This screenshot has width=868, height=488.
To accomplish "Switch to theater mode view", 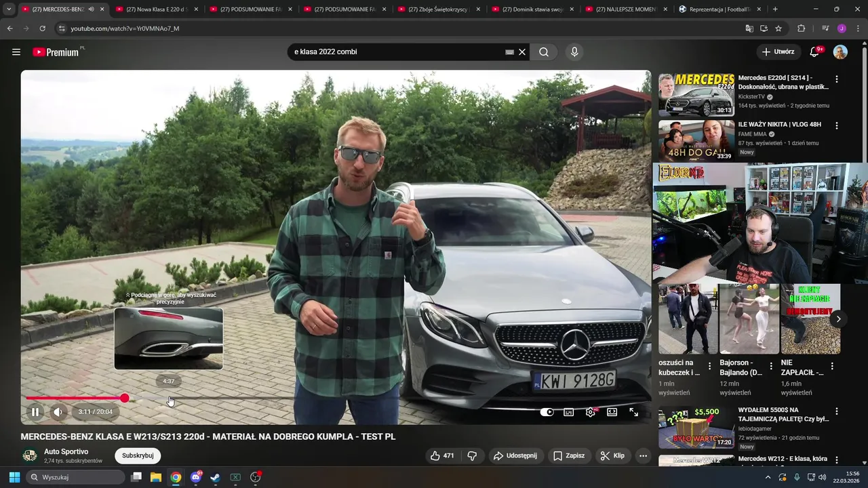I will [612, 412].
